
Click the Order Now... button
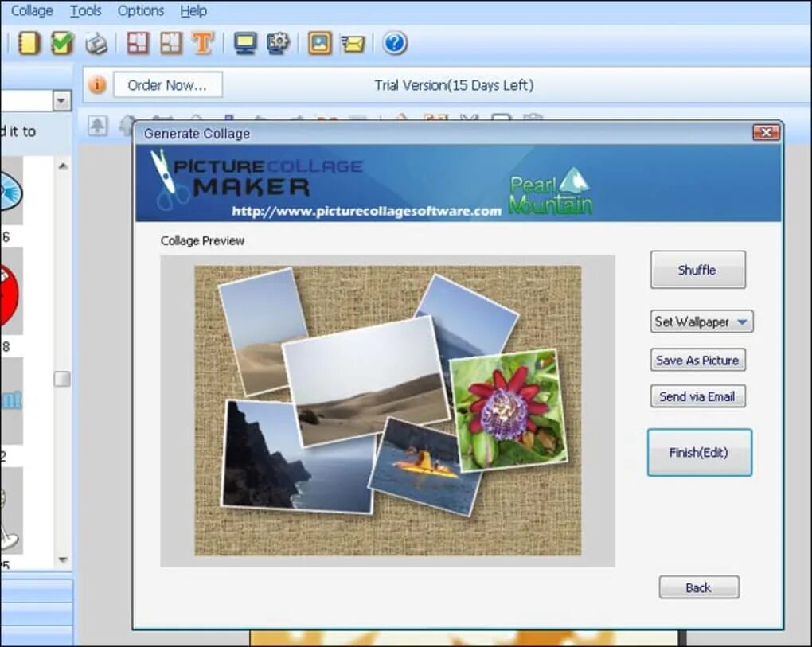168,85
